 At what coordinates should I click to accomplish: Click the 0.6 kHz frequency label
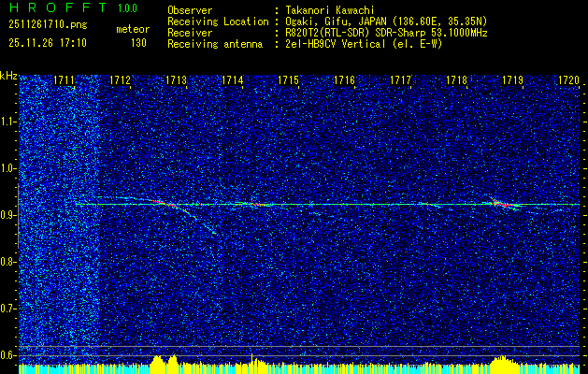tap(7, 355)
